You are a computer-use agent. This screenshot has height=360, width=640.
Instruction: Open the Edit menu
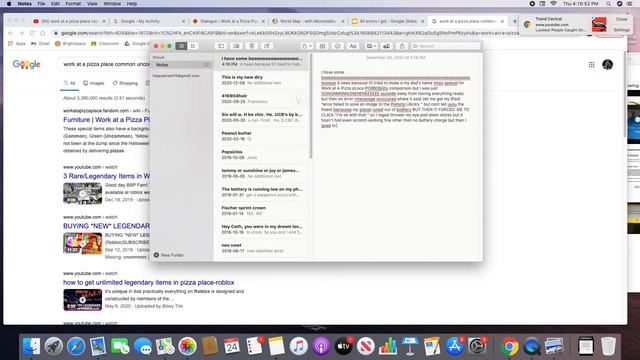(55, 4)
